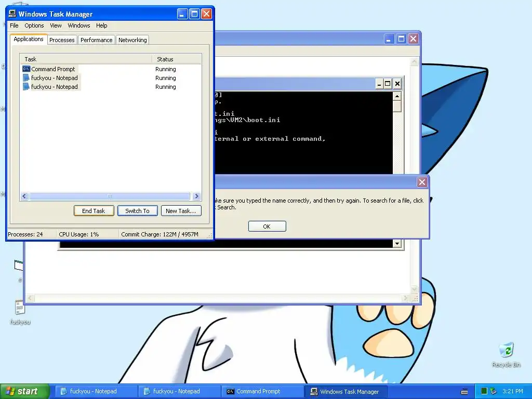The image size is (532, 399).
Task: Click OK in the error dialog
Action: 267,227
